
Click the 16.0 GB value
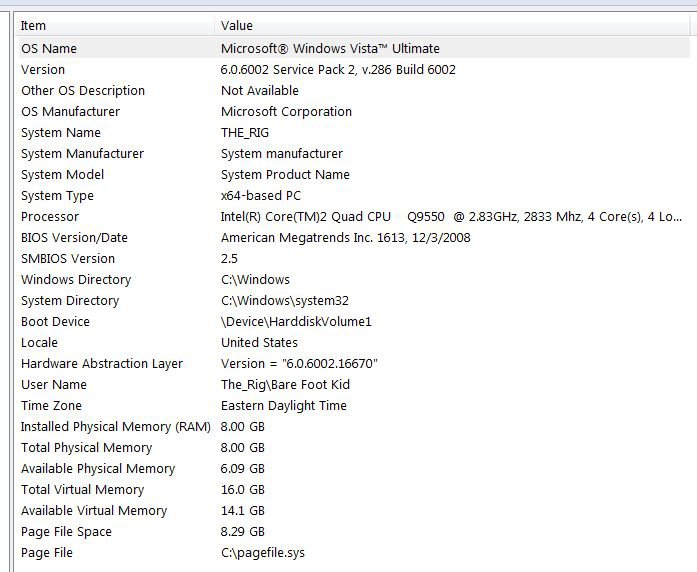coord(243,490)
